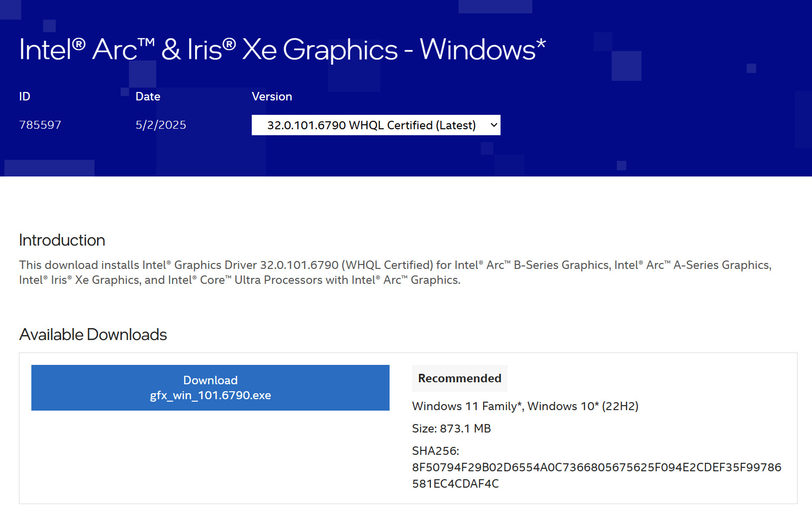Click the Introduction heading
The height and width of the screenshot is (517, 812).
pyautogui.click(x=62, y=240)
